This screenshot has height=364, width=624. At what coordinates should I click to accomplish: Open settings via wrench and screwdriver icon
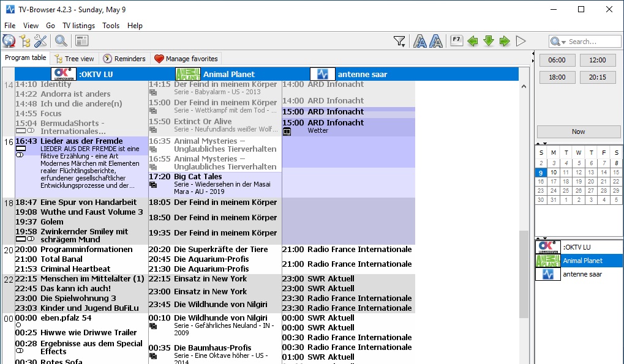click(40, 41)
